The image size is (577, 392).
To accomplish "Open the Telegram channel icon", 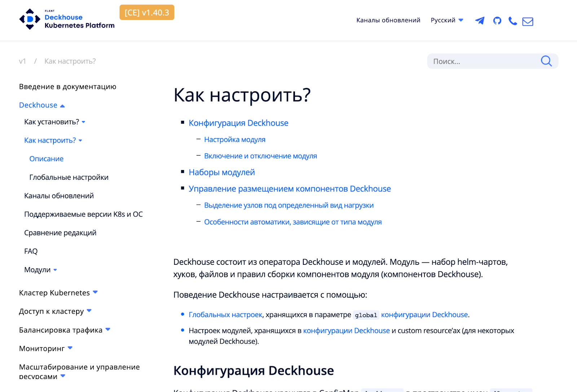I will 480,21.
